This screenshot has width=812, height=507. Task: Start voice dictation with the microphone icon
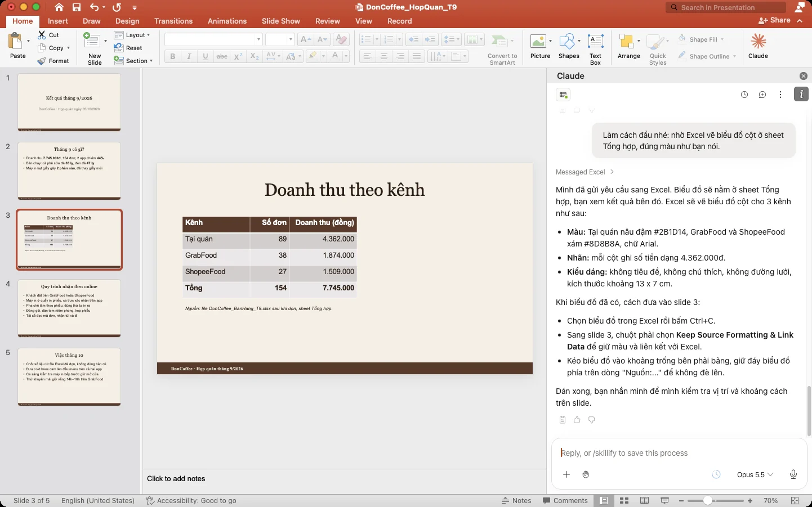[793, 474]
